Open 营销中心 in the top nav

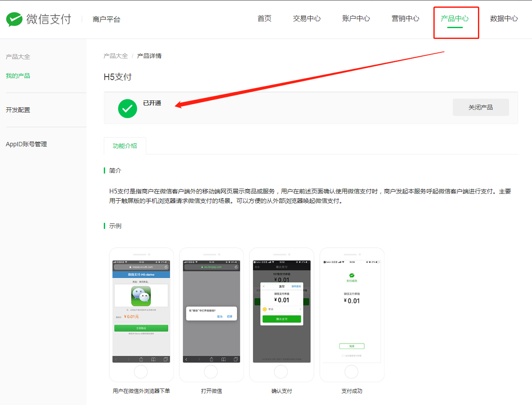tap(405, 19)
